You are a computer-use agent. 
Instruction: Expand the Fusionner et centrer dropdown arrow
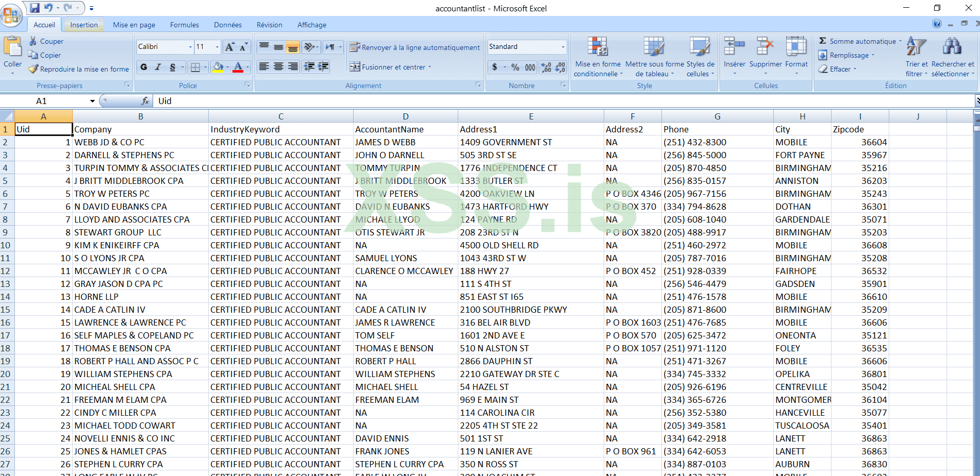pyautogui.click(x=429, y=67)
